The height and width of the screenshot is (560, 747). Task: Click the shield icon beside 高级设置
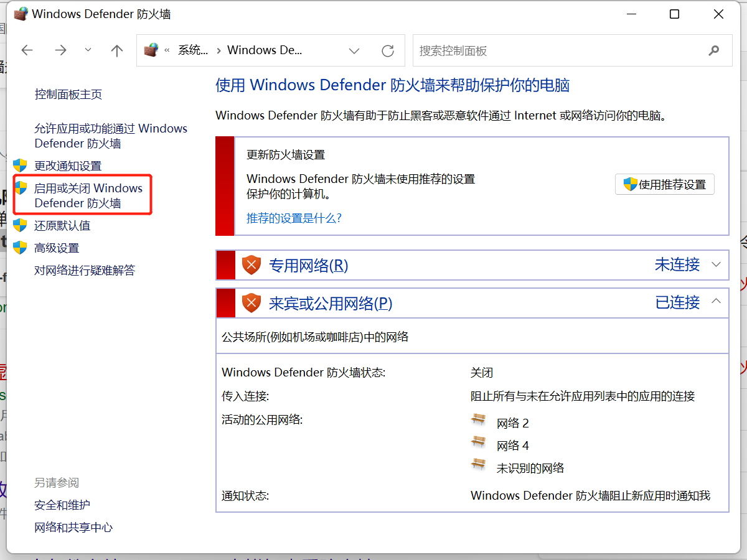tap(21, 248)
